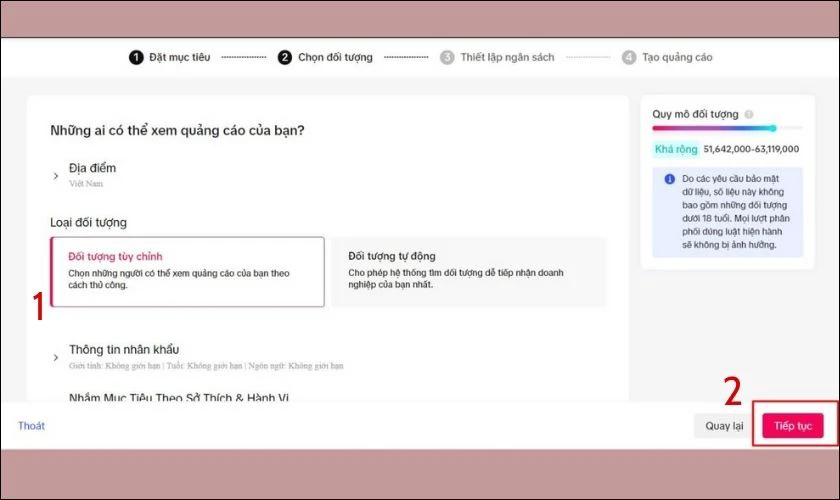Go to the Chọn đối tượng step
This screenshot has width=840, height=500.
335,57
